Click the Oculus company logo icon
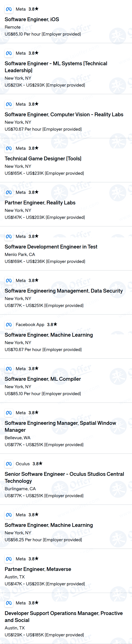 click(x=9, y=464)
